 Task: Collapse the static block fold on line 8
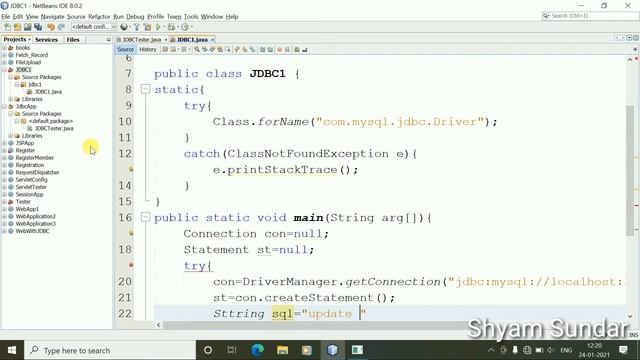145,89
